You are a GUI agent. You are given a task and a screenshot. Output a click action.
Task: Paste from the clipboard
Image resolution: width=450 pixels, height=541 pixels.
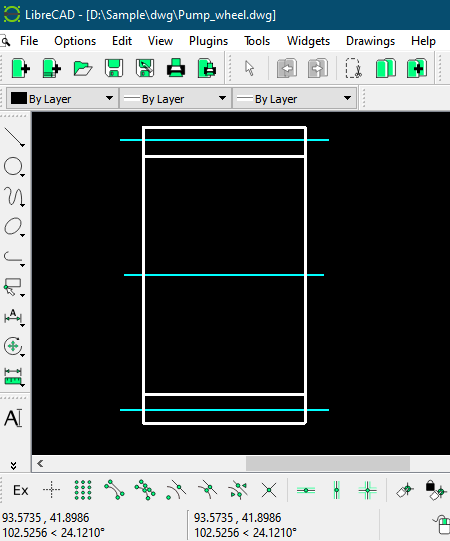pos(417,68)
